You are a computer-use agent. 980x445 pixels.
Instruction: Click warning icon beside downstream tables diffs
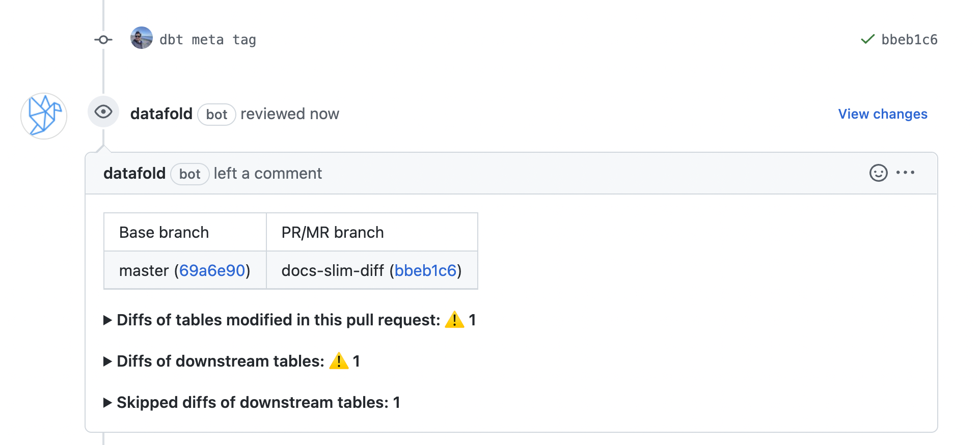point(339,361)
